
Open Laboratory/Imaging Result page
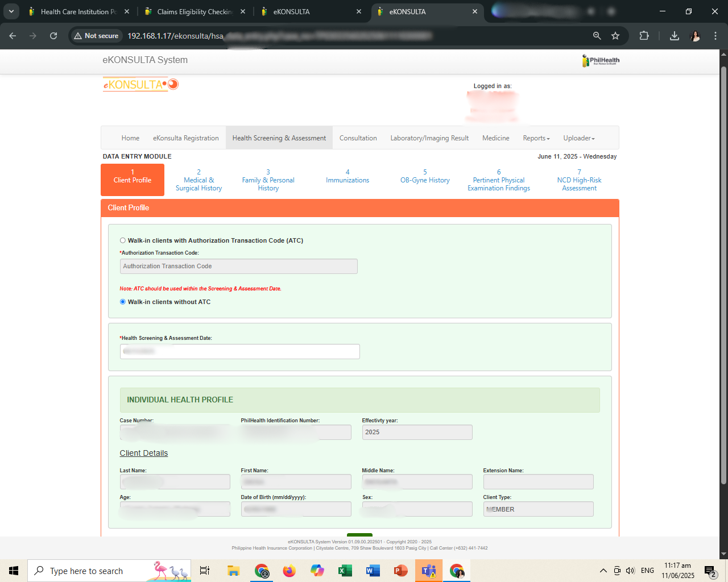(x=429, y=138)
